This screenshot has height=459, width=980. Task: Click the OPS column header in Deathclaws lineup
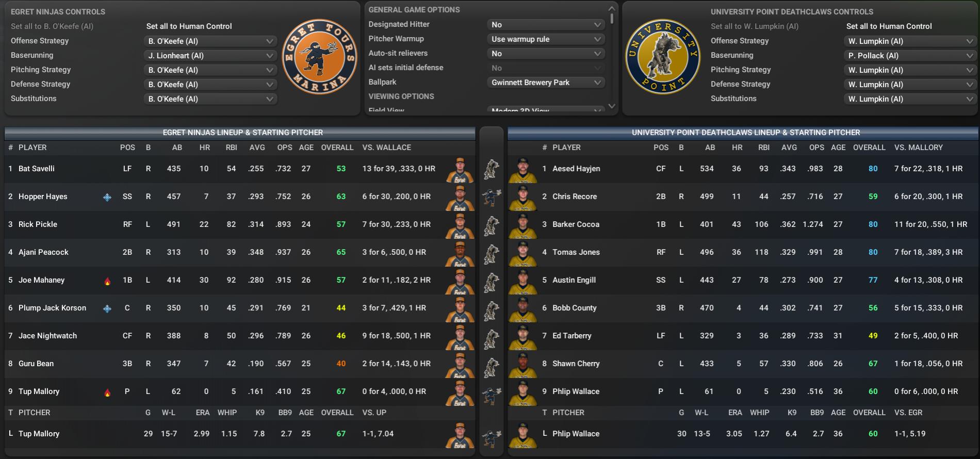point(816,147)
